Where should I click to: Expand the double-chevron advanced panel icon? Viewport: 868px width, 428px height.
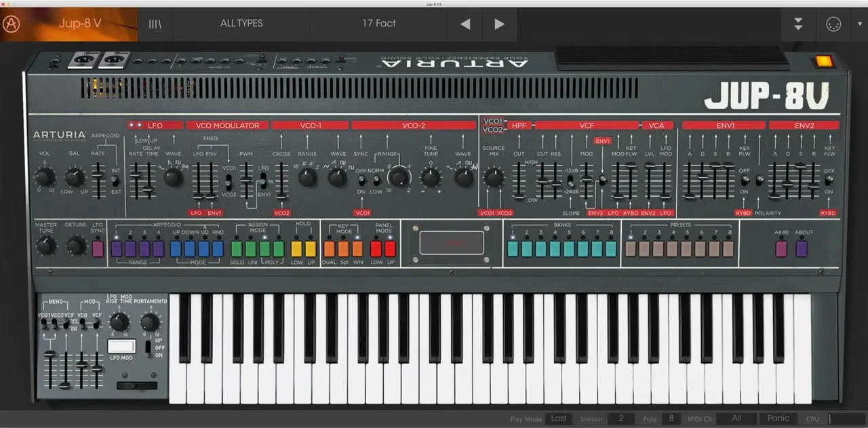[798, 24]
